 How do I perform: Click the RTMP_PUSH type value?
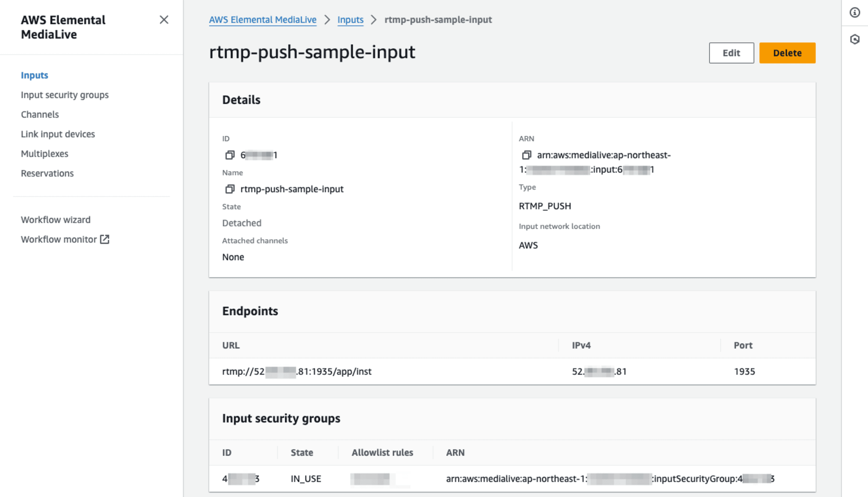tap(545, 206)
